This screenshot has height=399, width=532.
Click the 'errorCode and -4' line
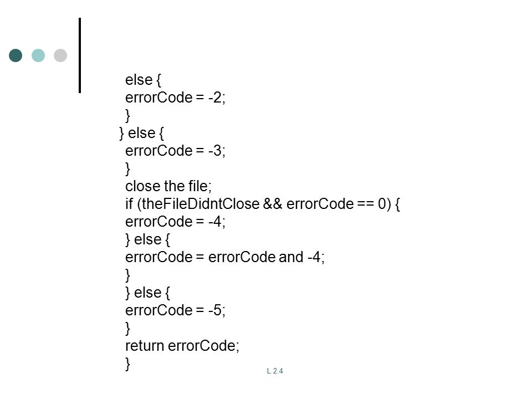(x=224, y=257)
